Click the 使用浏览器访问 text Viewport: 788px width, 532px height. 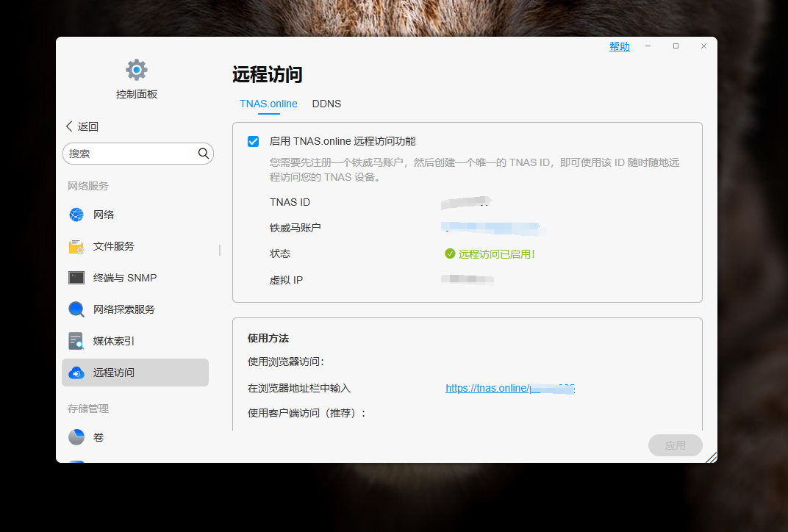tap(286, 362)
